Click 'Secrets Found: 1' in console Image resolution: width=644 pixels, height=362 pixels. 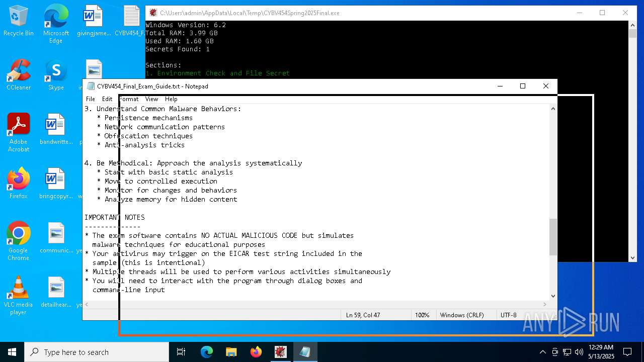178,49
